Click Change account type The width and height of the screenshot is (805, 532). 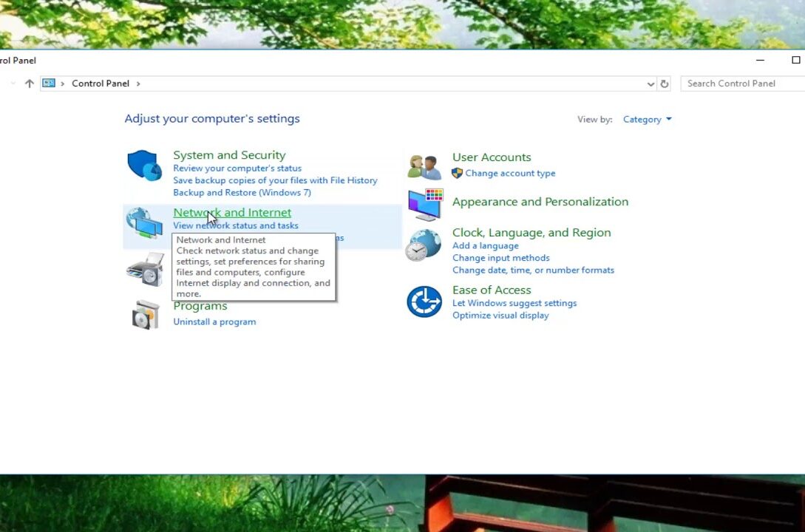510,174
